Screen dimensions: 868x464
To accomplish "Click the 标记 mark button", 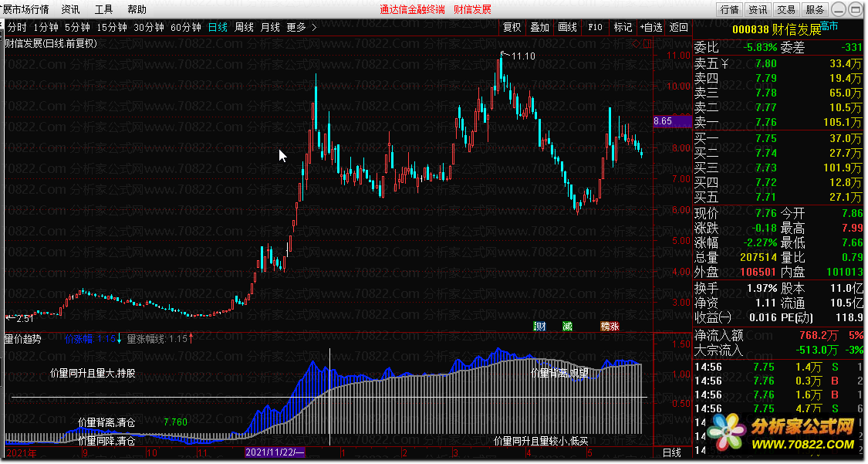I will tap(623, 27).
